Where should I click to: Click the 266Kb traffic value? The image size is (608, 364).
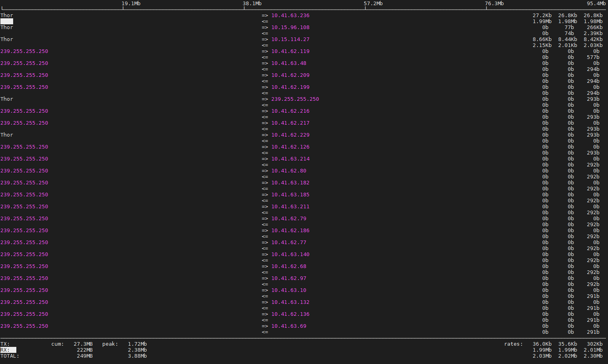tap(595, 27)
